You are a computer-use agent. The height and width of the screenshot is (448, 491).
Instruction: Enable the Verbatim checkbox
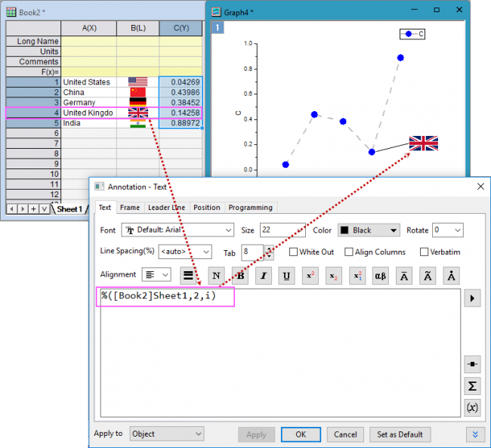pyautogui.click(x=424, y=252)
